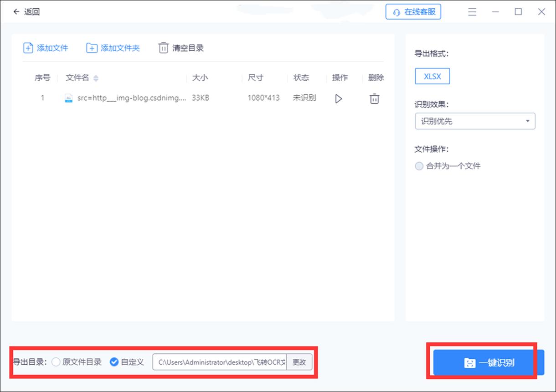Select the 合并为一个文件 radio button
Screen dimensions: 556x392
(x=419, y=166)
